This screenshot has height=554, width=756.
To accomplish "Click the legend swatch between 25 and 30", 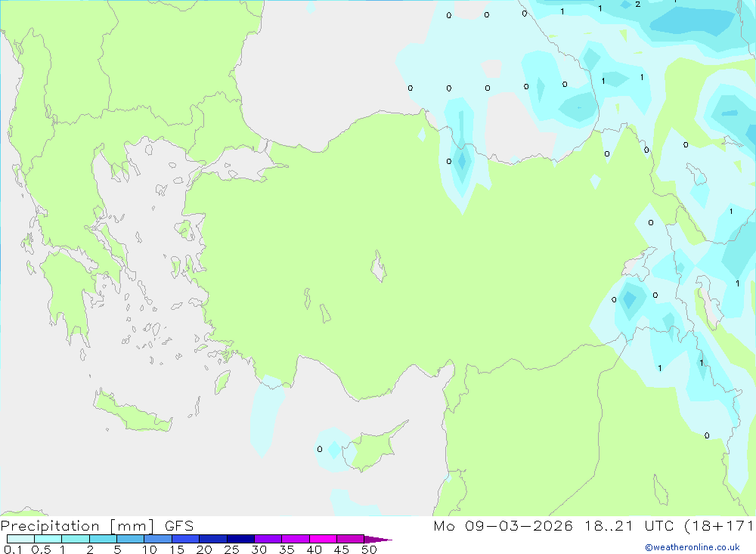I will (x=240, y=539).
